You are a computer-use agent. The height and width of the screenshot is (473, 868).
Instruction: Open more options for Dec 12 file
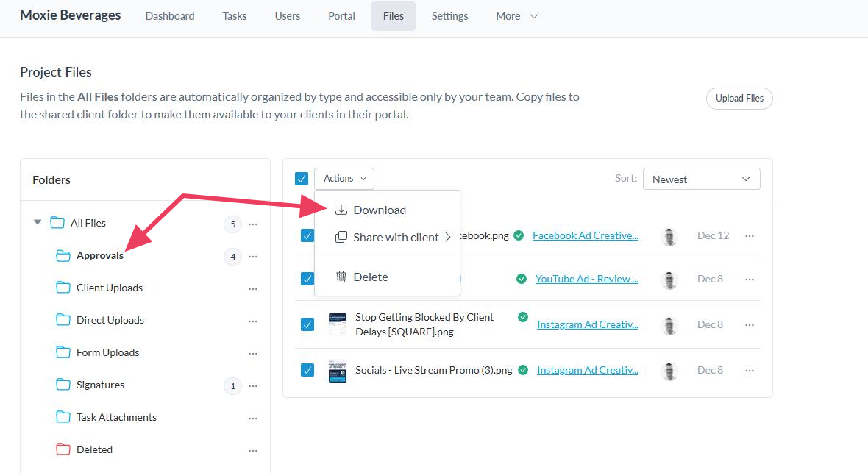pos(750,236)
